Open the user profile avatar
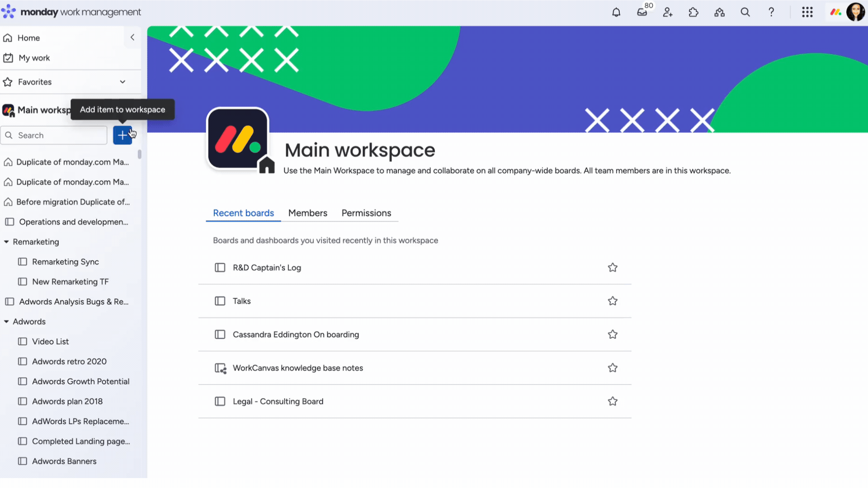This screenshot has height=488, width=868. 855,12
